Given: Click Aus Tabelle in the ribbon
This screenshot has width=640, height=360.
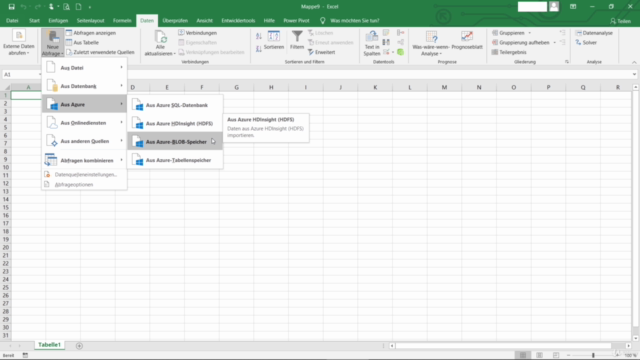Looking at the screenshot, I should (82, 42).
